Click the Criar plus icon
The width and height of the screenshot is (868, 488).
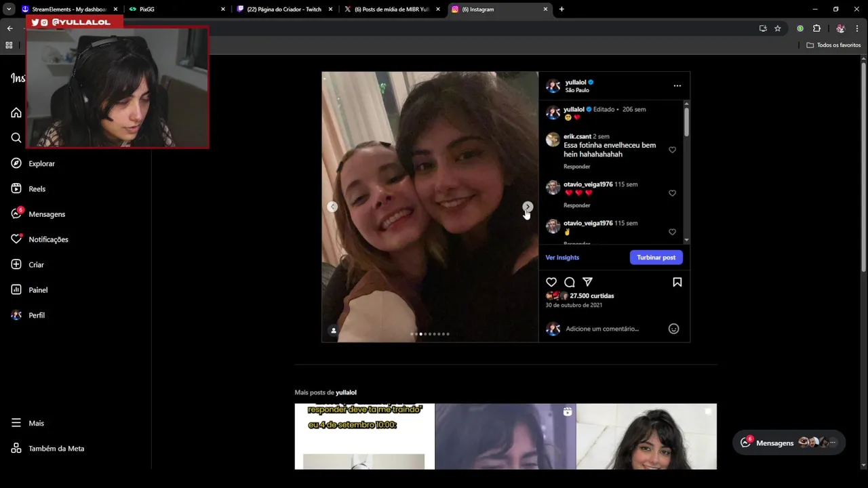point(16,264)
